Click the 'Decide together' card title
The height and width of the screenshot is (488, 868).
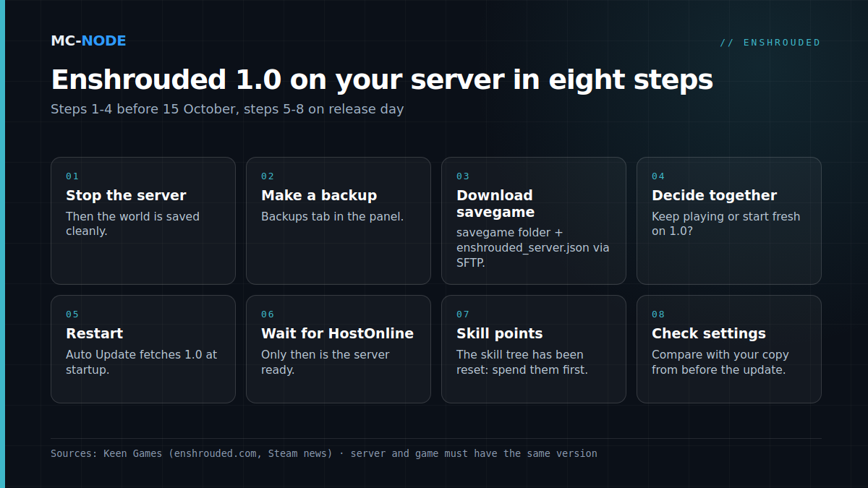[714, 195]
